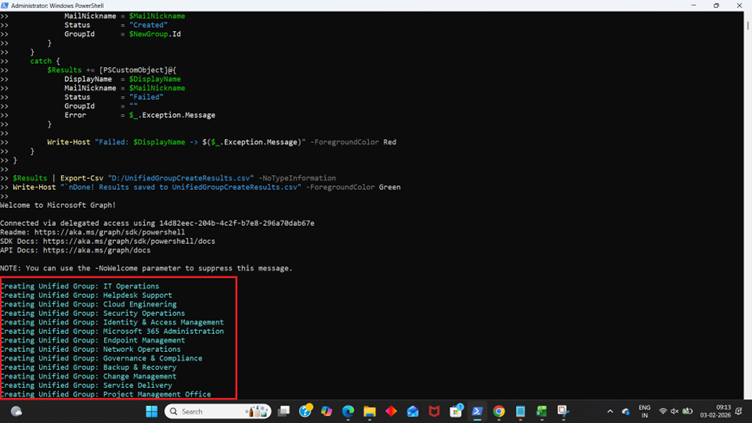Open Microsoft Store from the taskbar
The height and width of the screenshot is (423, 752).
(456, 411)
